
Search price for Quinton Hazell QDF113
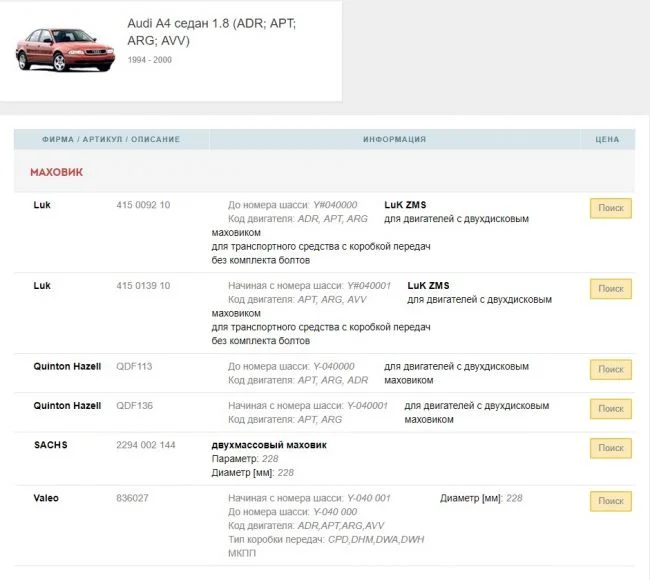tap(610, 369)
